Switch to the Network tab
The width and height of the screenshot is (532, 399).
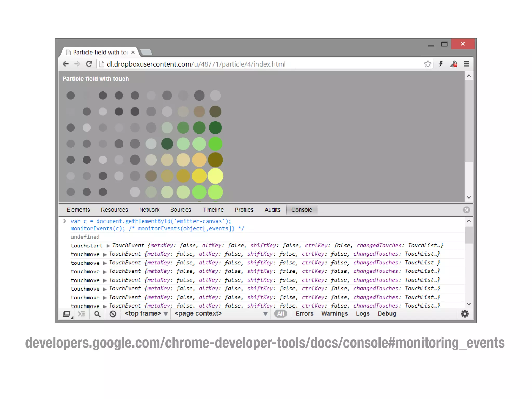pos(149,210)
